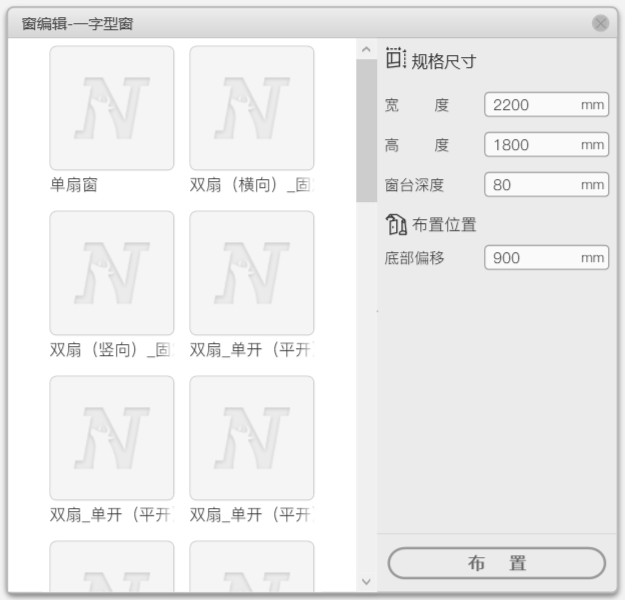Close the 窗编辑-一字型窗 dialog
The height and width of the screenshot is (600, 625).
(600, 23)
